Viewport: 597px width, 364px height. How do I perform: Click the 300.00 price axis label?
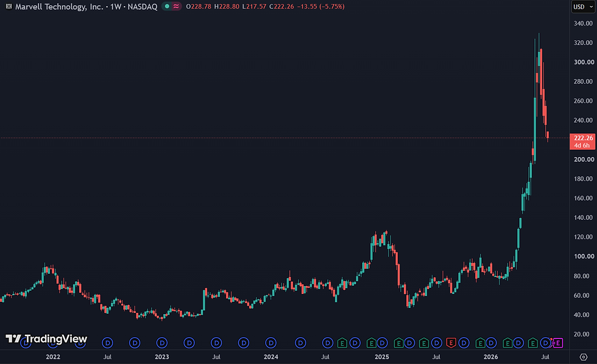click(x=583, y=62)
